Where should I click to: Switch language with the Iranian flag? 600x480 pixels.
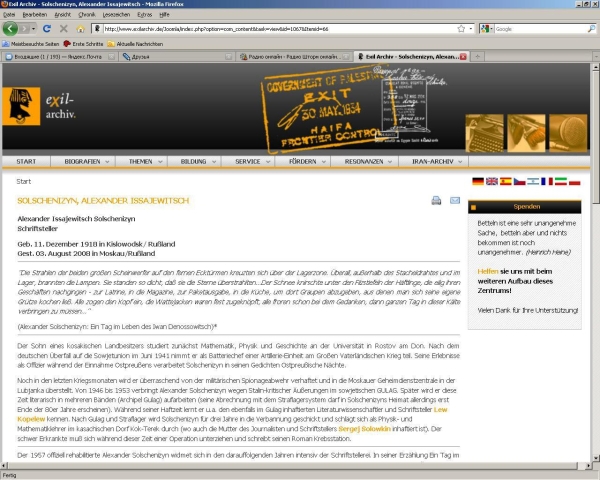[561, 181]
